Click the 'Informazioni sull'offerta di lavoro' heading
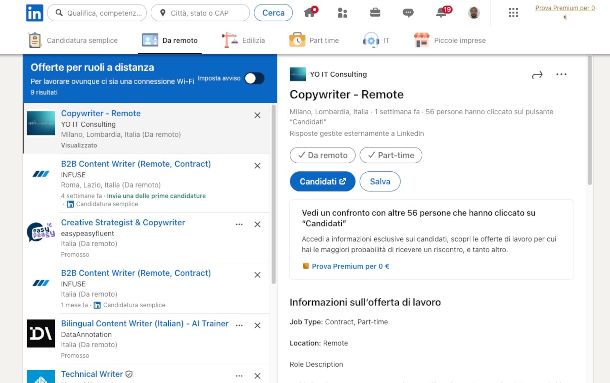This screenshot has height=383, width=610. (365, 302)
